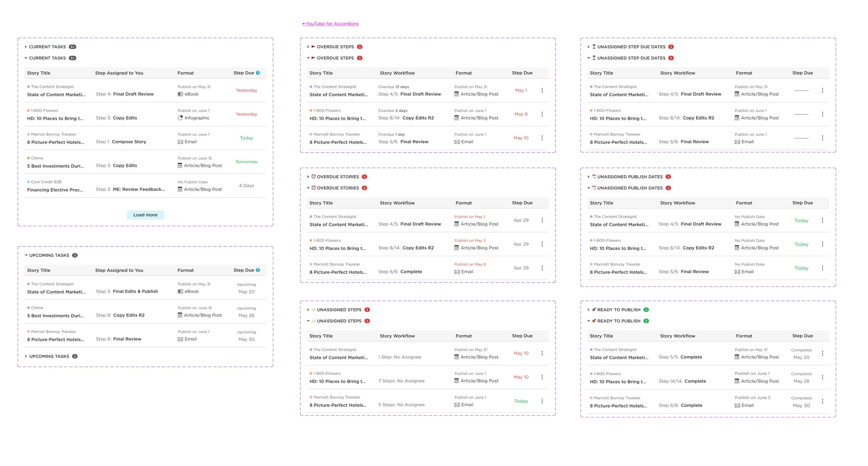868x466 pixels.
Task: Click empty step due date for Unassigned Step Due Dates Copy Edits R2 row
Action: pos(801,114)
